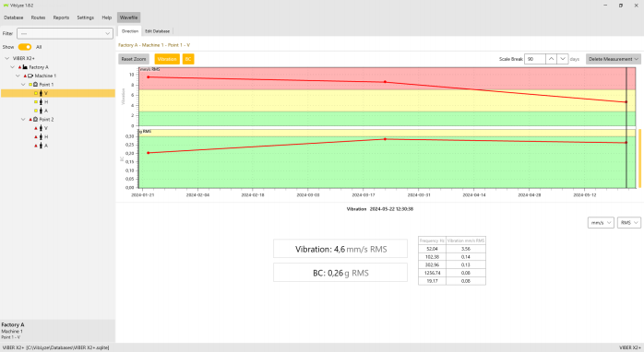Click breadcrumb Factory A - Machine 1 - Point 1 - V

[154, 45]
